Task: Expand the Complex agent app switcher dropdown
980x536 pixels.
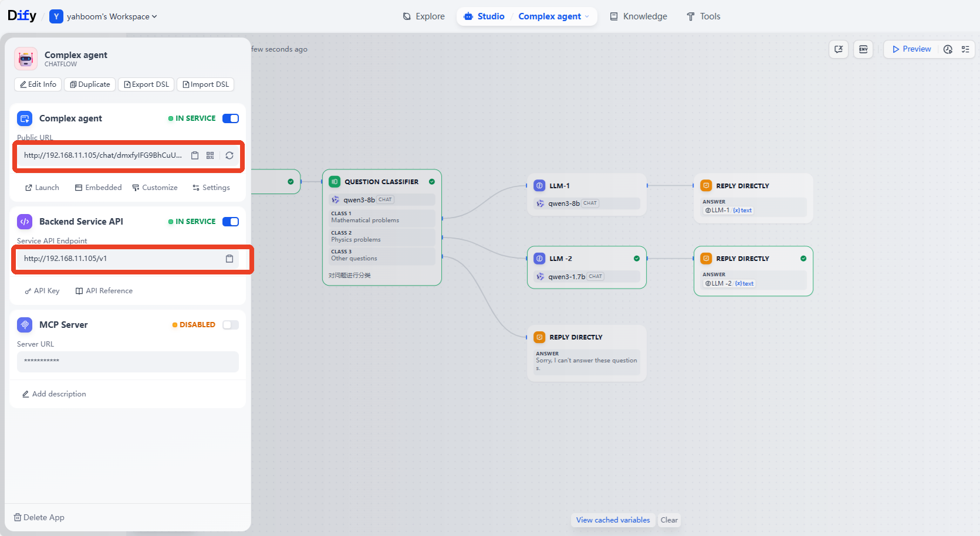Action: 553,16
